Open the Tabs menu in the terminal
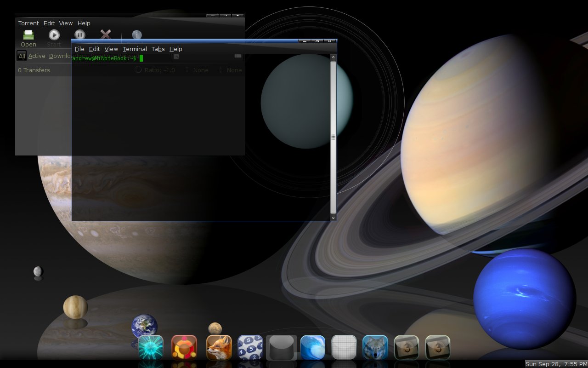 tap(158, 49)
